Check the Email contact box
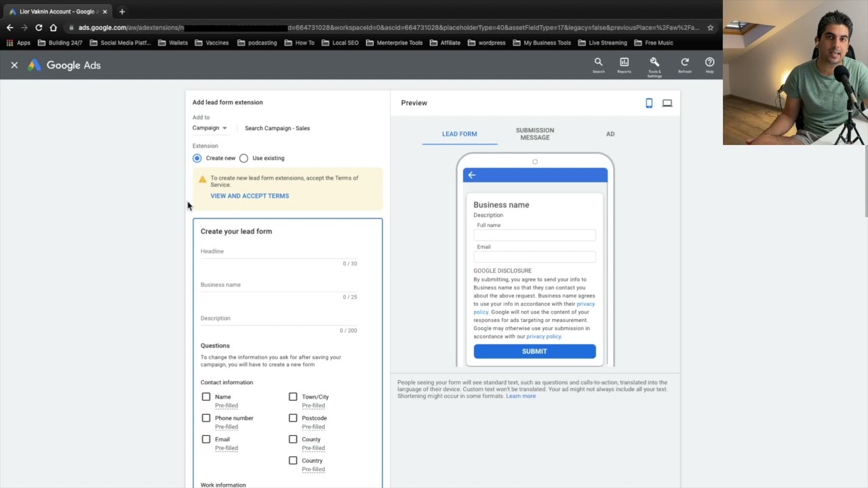 pos(206,439)
